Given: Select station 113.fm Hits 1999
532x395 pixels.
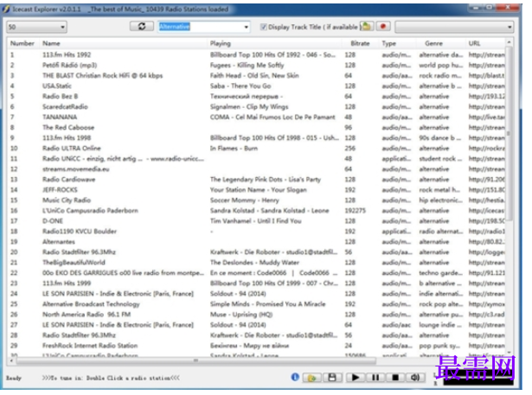Looking at the screenshot, I should pyautogui.click(x=256, y=284).
